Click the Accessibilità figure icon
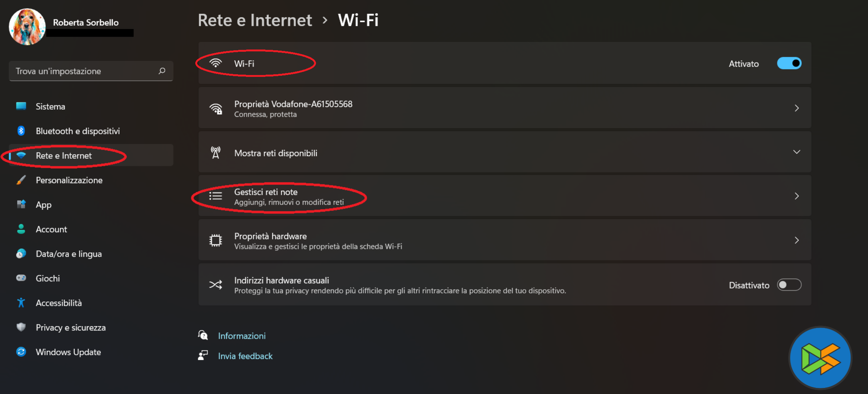The image size is (868, 394). pyautogui.click(x=21, y=303)
